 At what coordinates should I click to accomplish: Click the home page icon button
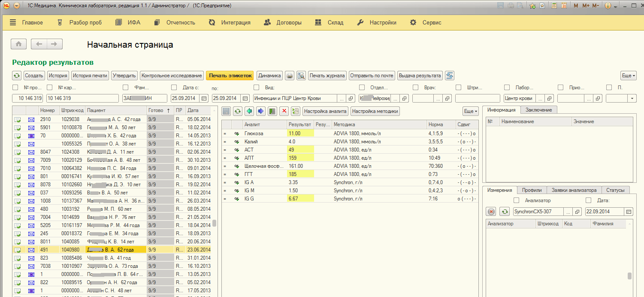click(18, 44)
